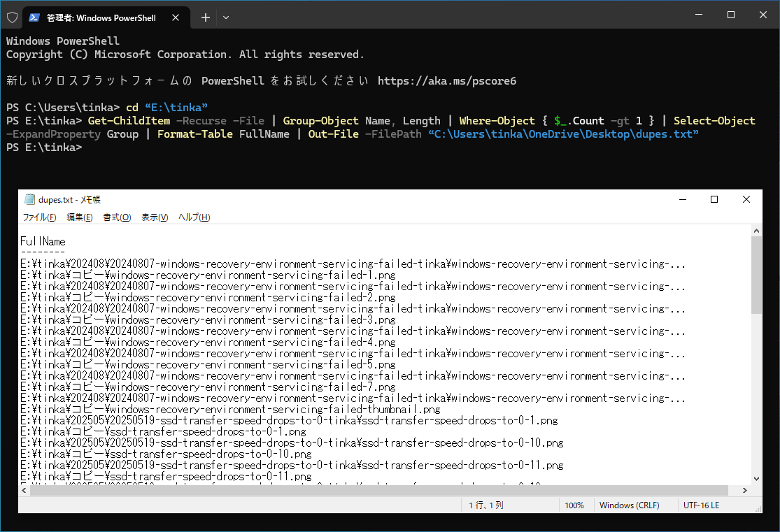This screenshot has height=532, width=780.
Task: Open the 編集 menu in Notepad
Action: [79, 217]
